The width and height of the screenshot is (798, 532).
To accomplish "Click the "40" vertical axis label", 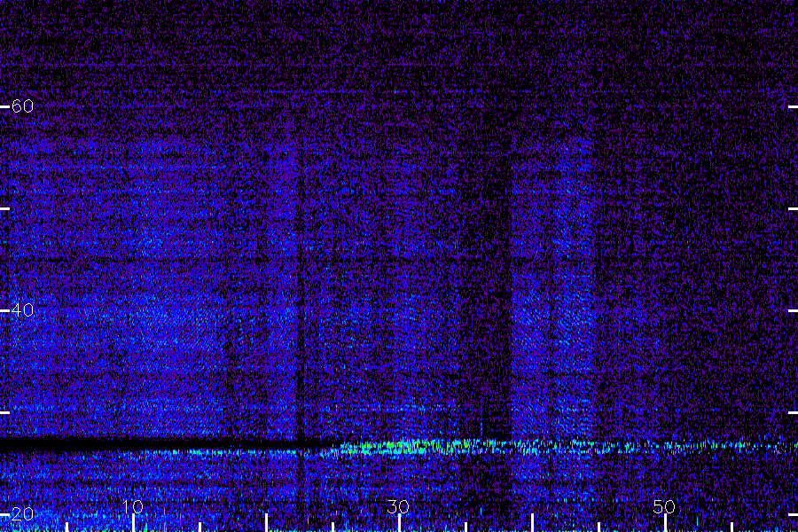I will [22, 310].
